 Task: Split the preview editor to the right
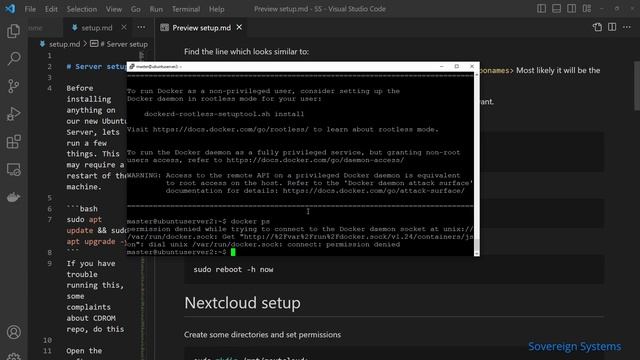point(612,27)
